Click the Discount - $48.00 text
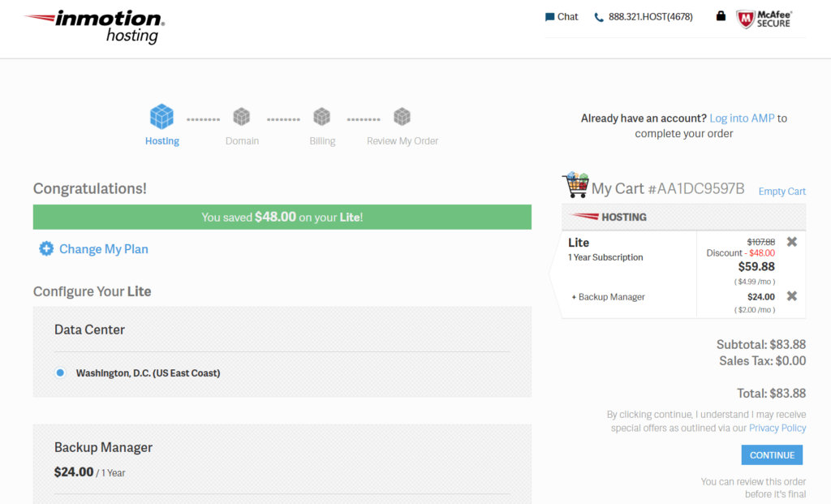Viewport: 831px width, 504px height. (x=740, y=252)
